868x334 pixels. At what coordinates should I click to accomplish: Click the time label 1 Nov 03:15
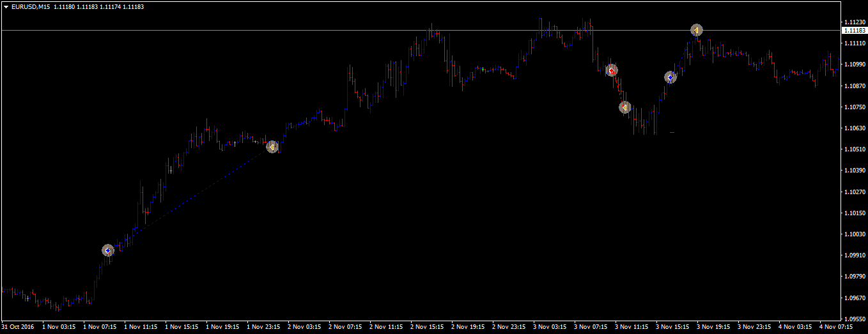[59, 327]
